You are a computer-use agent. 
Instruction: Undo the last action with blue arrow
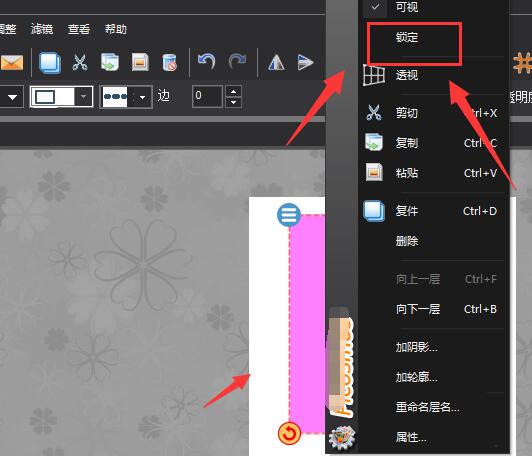click(x=206, y=62)
